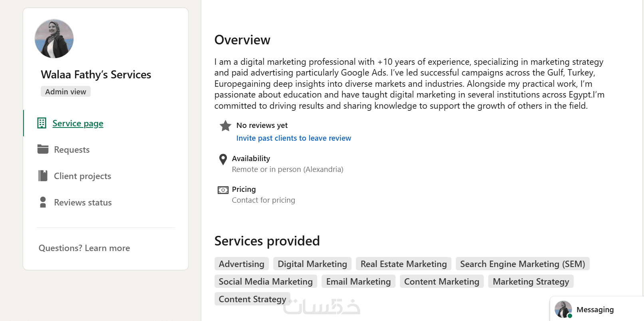This screenshot has width=644, height=321.
Task: Click the Service page building icon
Action: coord(42,123)
